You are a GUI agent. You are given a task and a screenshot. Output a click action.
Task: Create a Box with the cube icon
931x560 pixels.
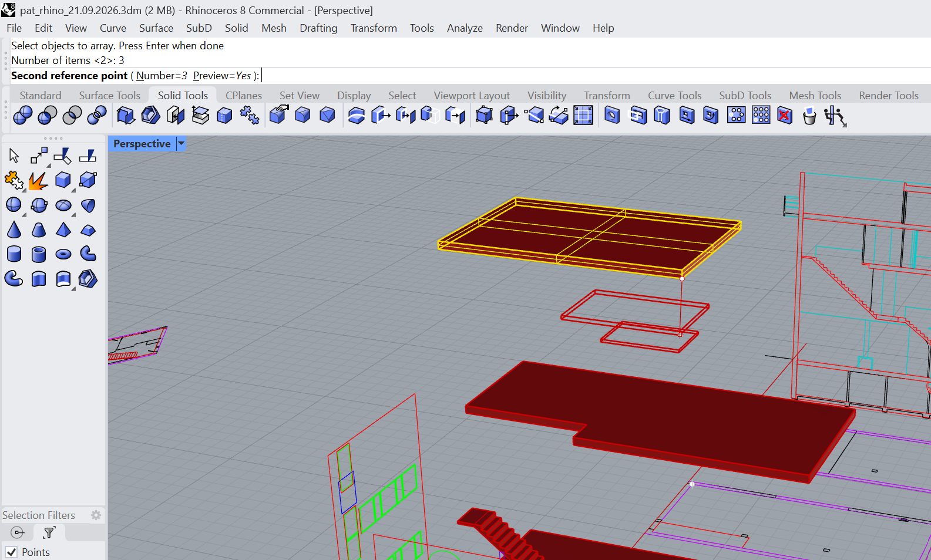63,180
